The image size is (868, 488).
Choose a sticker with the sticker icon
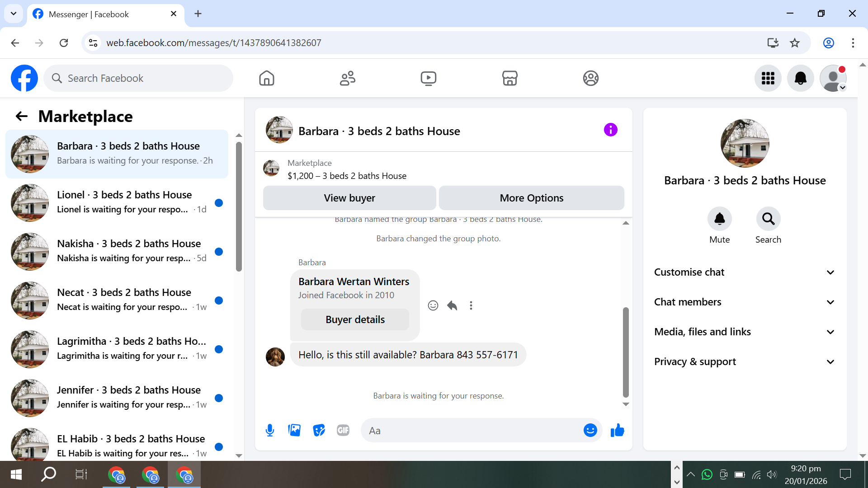tap(319, 430)
